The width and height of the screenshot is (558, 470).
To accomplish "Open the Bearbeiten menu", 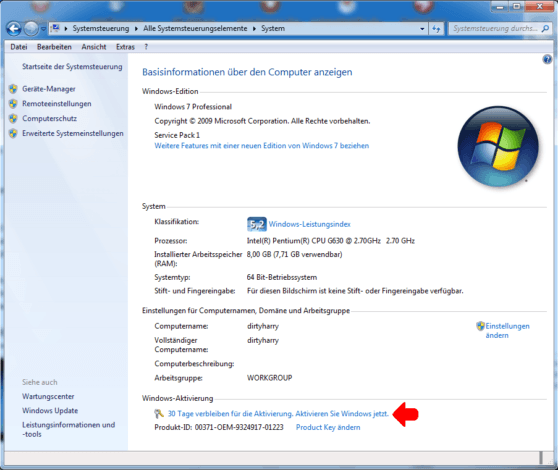I will point(54,47).
